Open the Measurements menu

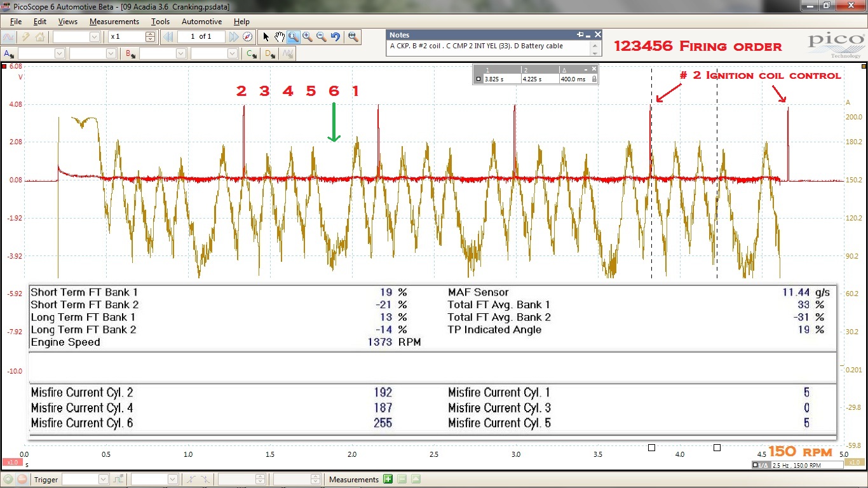(x=114, y=22)
